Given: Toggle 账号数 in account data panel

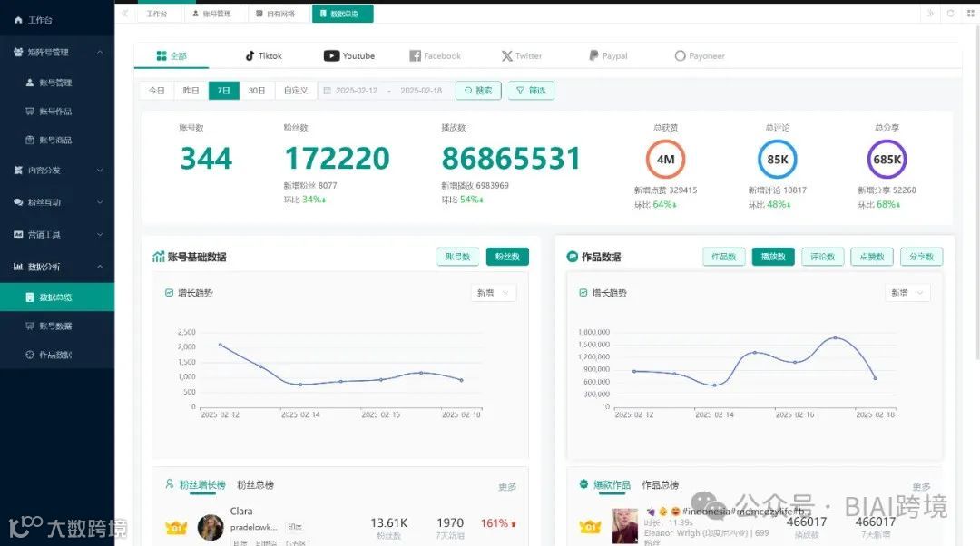Looking at the screenshot, I should [x=457, y=256].
